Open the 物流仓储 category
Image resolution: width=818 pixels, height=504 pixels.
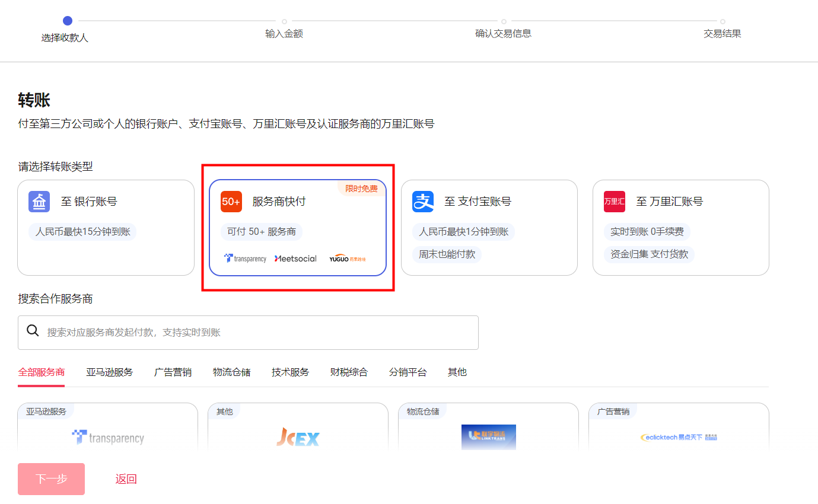[231, 372]
